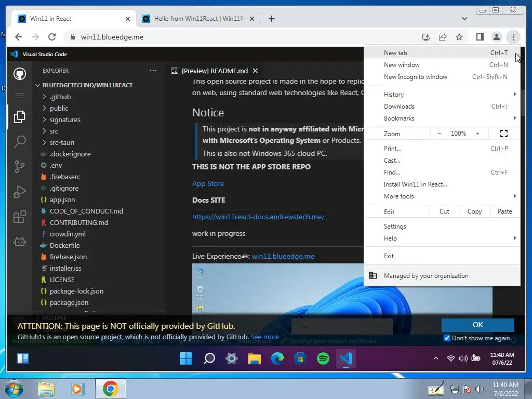Select VS Code icon in Win11 taskbar
532x399 pixels.
coord(345,358)
